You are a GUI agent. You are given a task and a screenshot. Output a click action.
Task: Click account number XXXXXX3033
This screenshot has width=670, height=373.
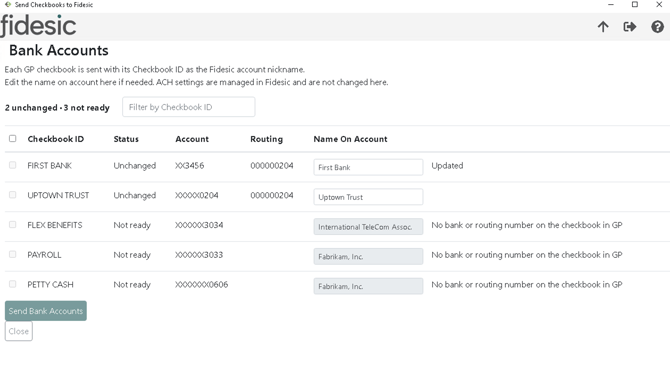coord(199,255)
